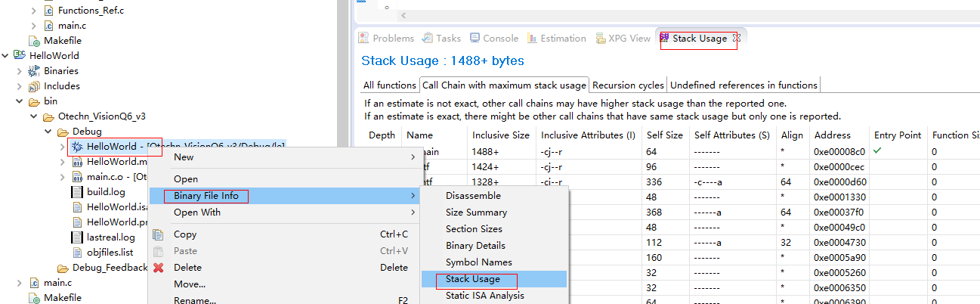Click the Functions_Ref.c file icon
The height and width of the screenshot is (304, 980).
tap(49, 11)
